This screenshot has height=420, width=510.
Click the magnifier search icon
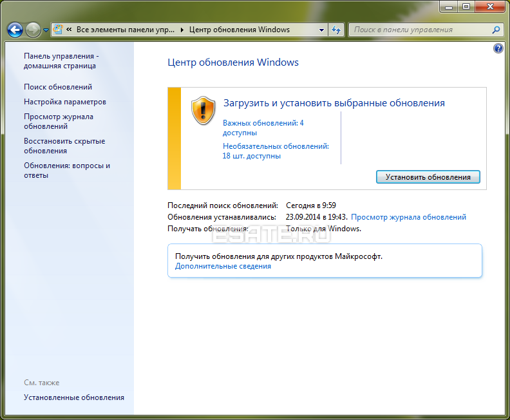click(496, 30)
